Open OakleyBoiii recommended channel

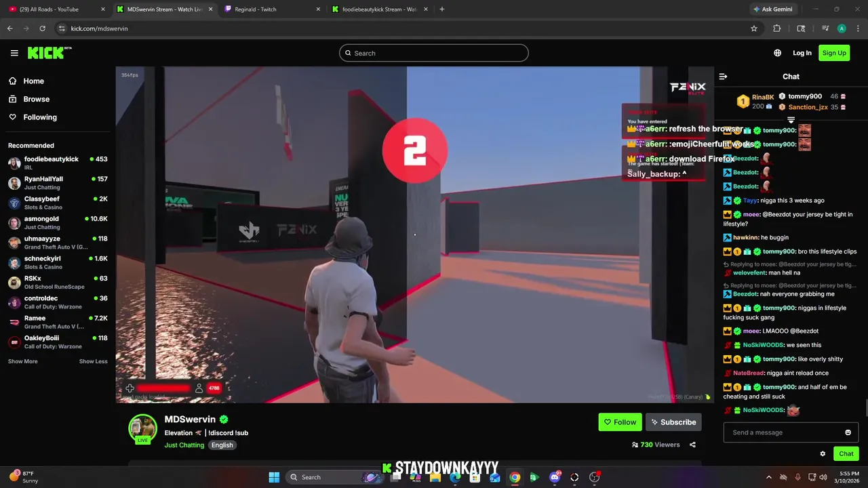(58, 342)
